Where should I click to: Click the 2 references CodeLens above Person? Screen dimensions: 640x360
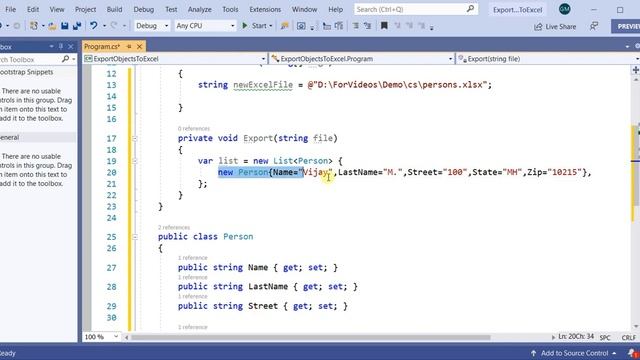[174, 227]
